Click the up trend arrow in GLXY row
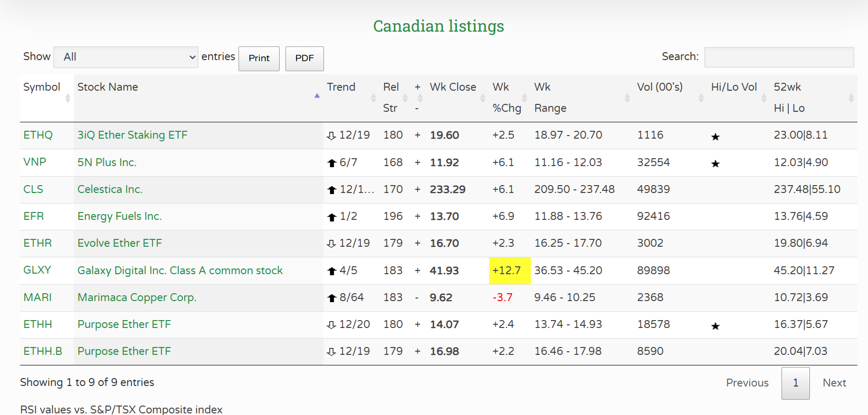Screen dimensions: 868x415 [332, 271]
